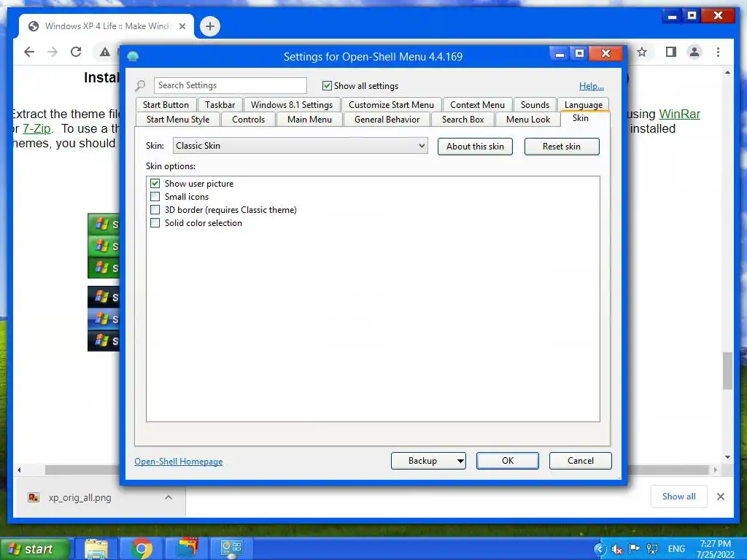Click the browser scroll-down arrow

point(727,457)
